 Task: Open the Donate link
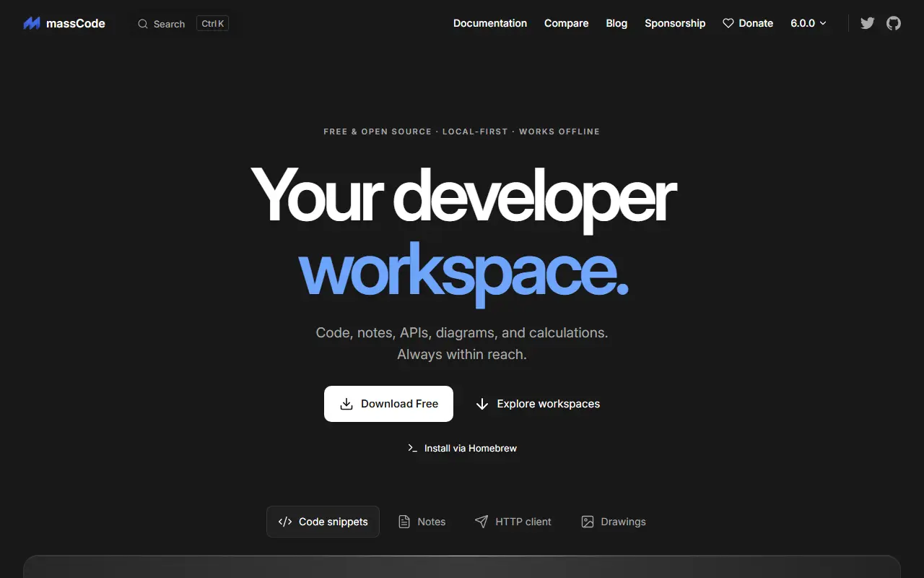coord(748,23)
